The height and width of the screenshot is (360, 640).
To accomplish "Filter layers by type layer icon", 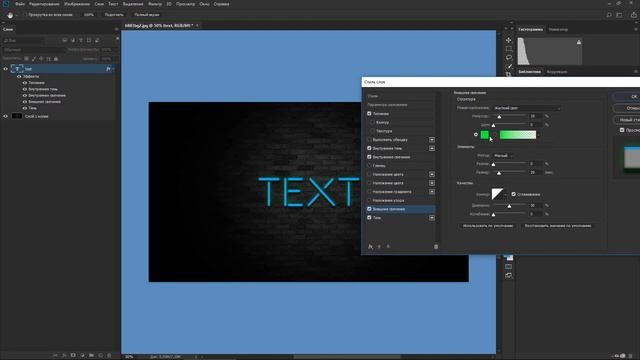I will click(80, 40).
